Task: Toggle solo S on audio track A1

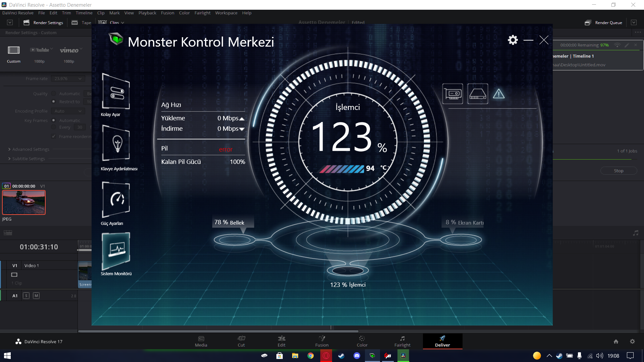Action: click(26, 296)
